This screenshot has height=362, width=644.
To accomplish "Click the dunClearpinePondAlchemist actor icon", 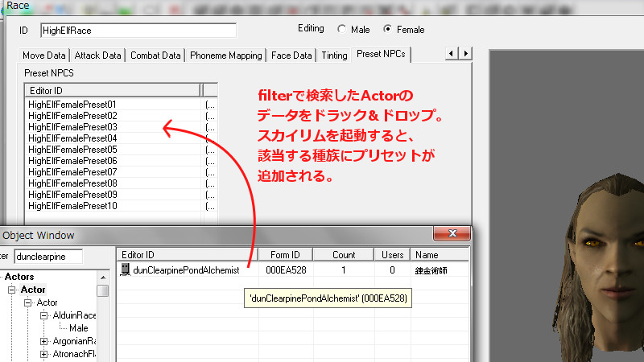I will pyautogui.click(x=126, y=269).
